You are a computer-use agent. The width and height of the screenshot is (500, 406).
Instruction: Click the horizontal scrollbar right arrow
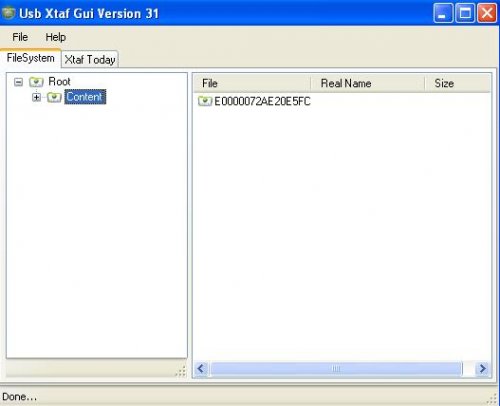pyautogui.click(x=483, y=369)
